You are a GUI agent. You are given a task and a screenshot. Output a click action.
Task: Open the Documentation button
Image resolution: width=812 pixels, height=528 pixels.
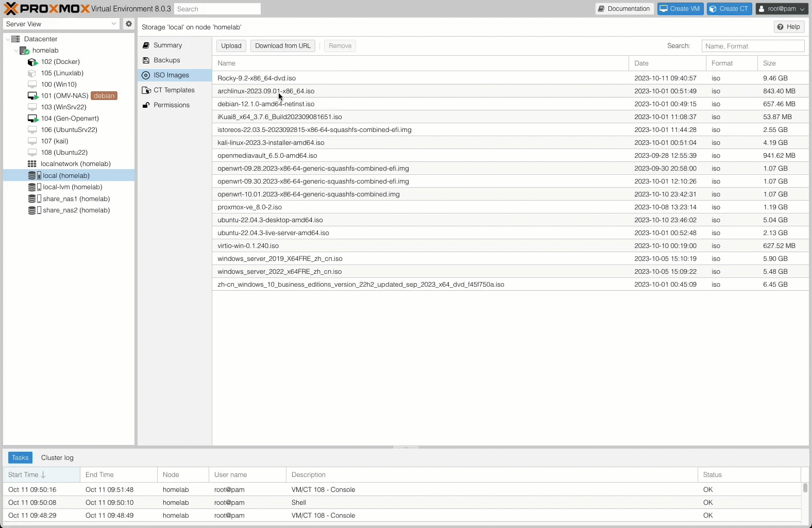pyautogui.click(x=624, y=9)
